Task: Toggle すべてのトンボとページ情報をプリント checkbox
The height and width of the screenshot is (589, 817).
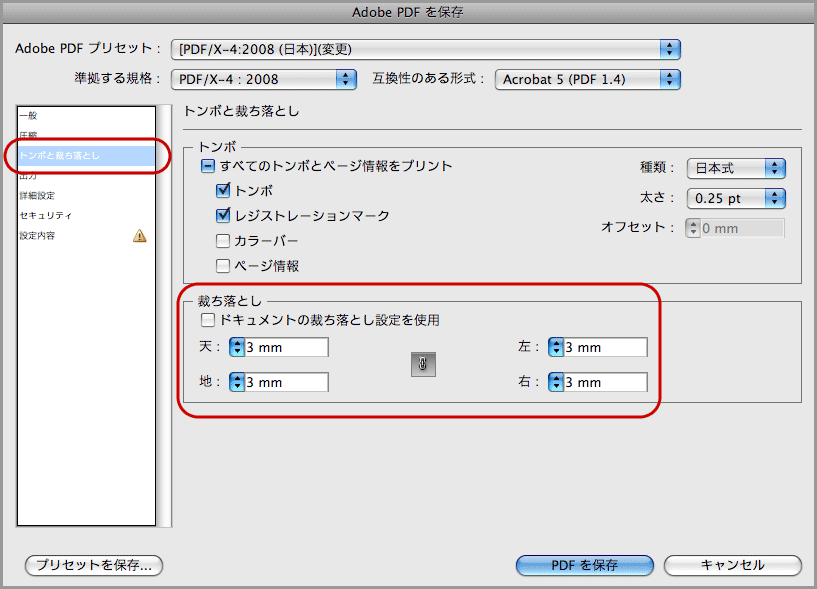Action: pos(207,166)
